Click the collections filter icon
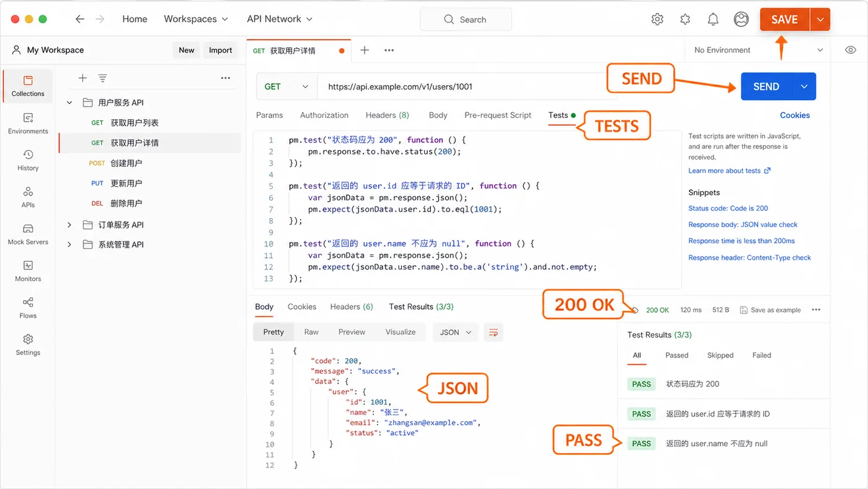The height and width of the screenshot is (489, 868). click(x=103, y=78)
